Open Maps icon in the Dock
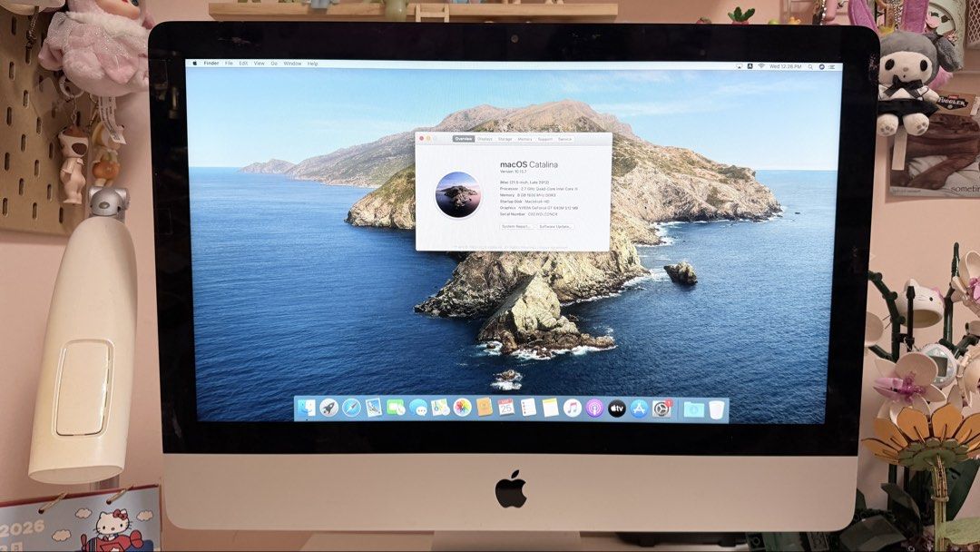Image resolution: width=980 pixels, height=552 pixels. (x=440, y=409)
